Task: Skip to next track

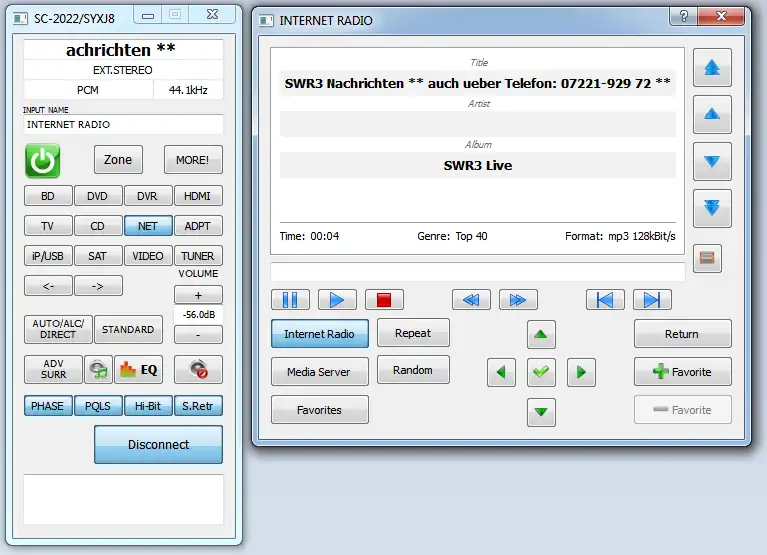Action: (652, 300)
